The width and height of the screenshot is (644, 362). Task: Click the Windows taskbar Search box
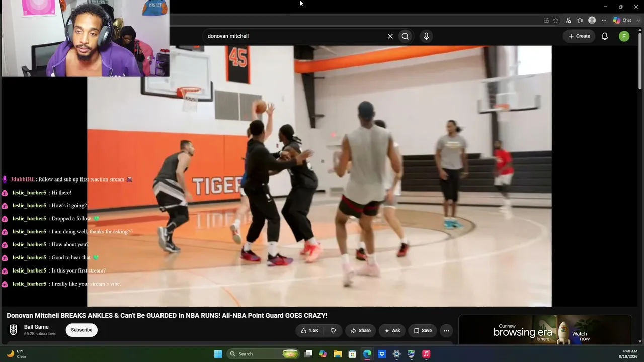point(264,354)
